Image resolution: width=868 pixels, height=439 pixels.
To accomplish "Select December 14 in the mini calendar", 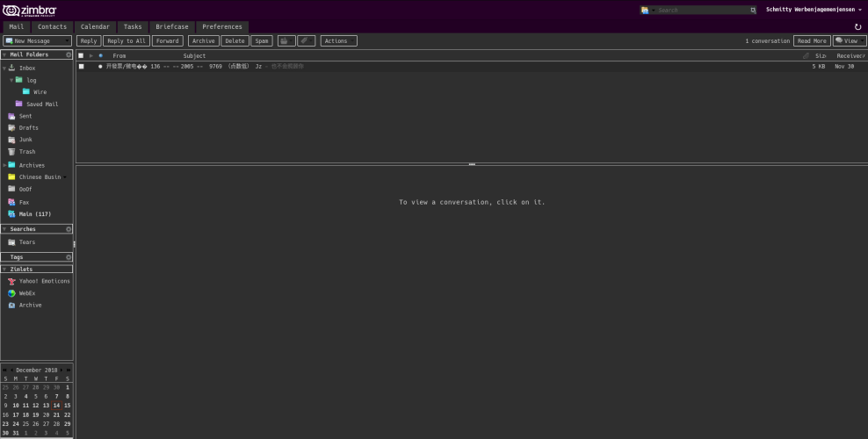I will pos(56,406).
